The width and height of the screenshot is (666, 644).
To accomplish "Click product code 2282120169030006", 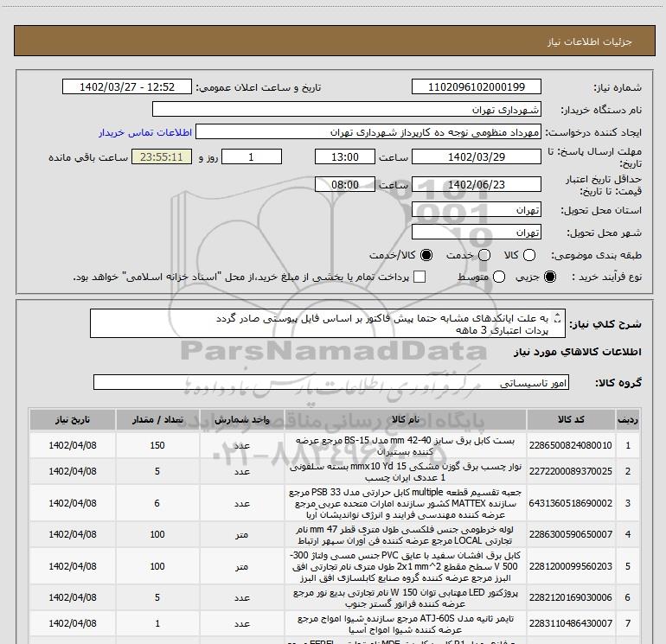I will 571,597.
